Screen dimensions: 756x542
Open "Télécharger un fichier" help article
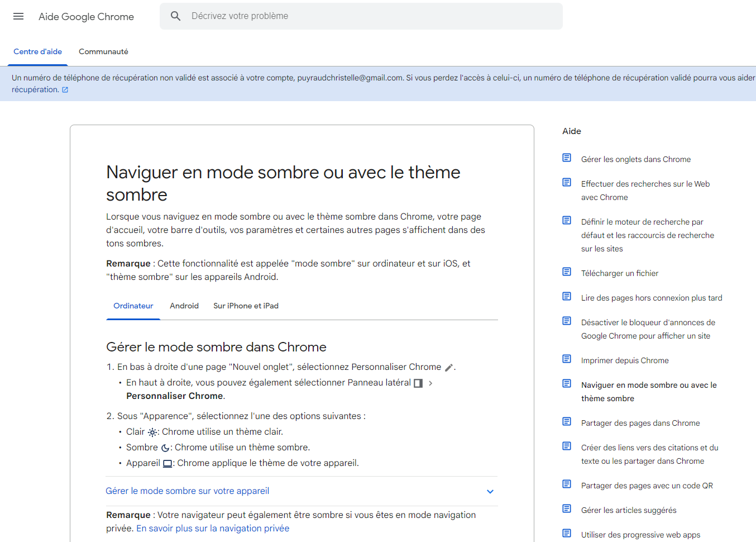coord(620,273)
